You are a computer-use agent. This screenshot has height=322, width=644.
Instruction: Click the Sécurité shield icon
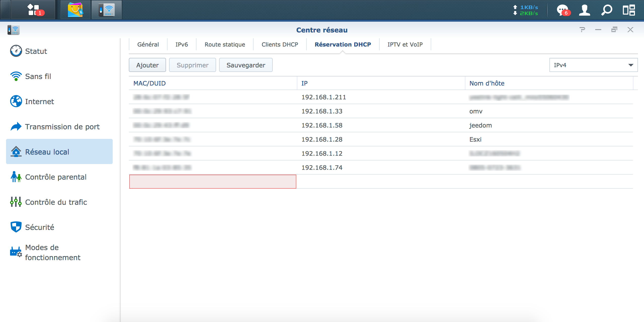coord(16,227)
